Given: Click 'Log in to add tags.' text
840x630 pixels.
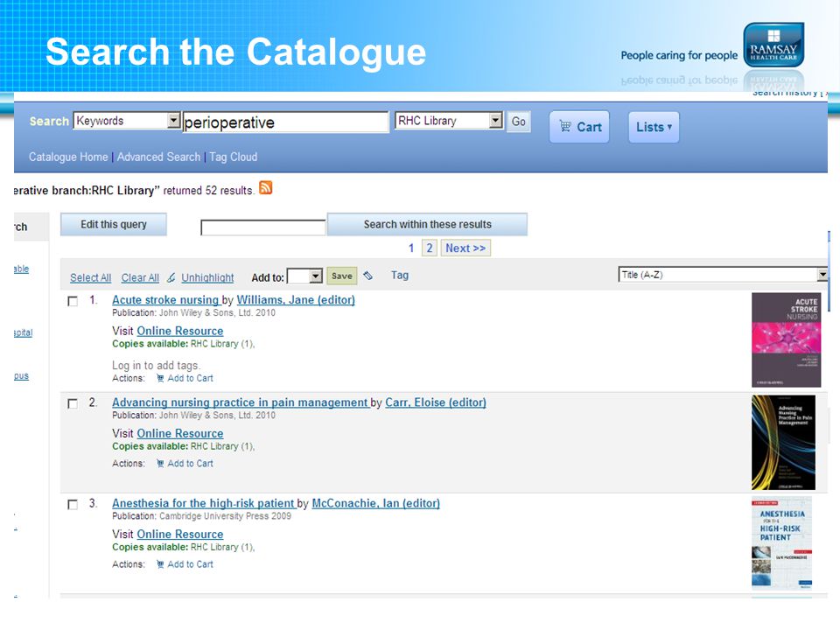Looking at the screenshot, I should (156, 366).
